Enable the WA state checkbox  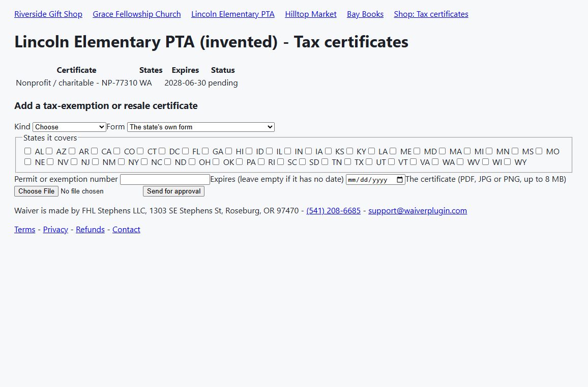point(435,162)
